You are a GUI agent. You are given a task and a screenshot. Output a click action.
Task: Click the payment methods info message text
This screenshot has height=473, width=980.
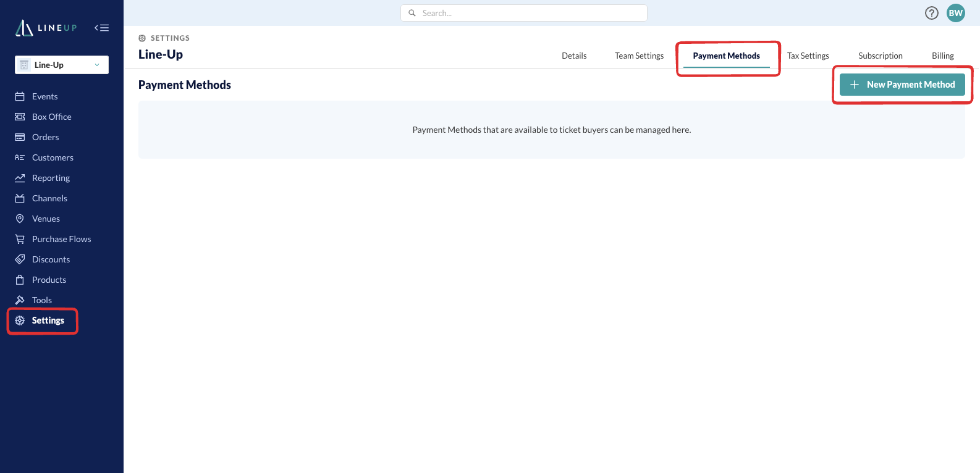point(552,130)
